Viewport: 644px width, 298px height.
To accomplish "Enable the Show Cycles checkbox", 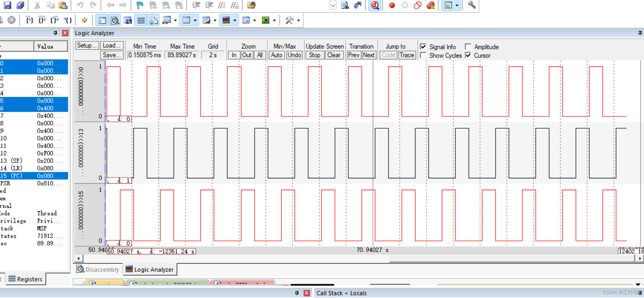I will pos(423,55).
